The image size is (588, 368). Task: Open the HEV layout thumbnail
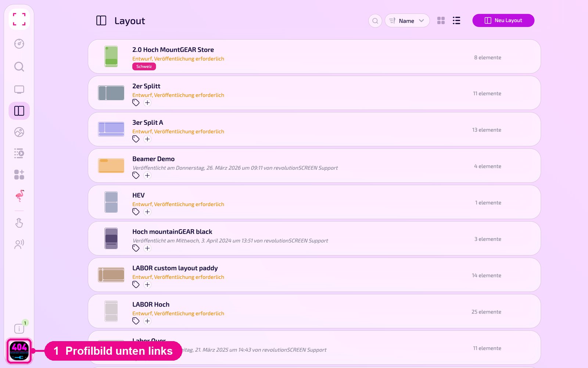[x=111, y=202]
